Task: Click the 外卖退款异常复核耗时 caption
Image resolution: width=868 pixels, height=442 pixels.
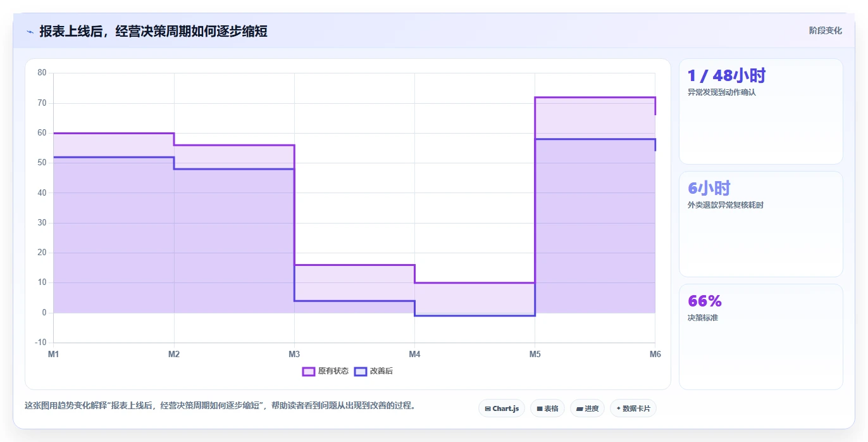Action: (x=726, y=205)
